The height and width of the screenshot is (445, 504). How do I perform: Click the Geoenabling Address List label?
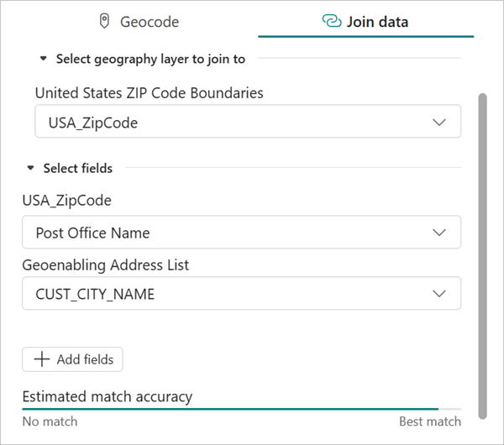(x=106, y=265)
